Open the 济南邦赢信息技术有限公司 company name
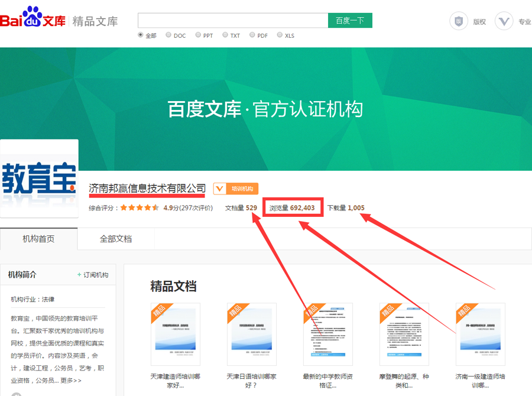532x396 pixels. [x=147, y=189]
